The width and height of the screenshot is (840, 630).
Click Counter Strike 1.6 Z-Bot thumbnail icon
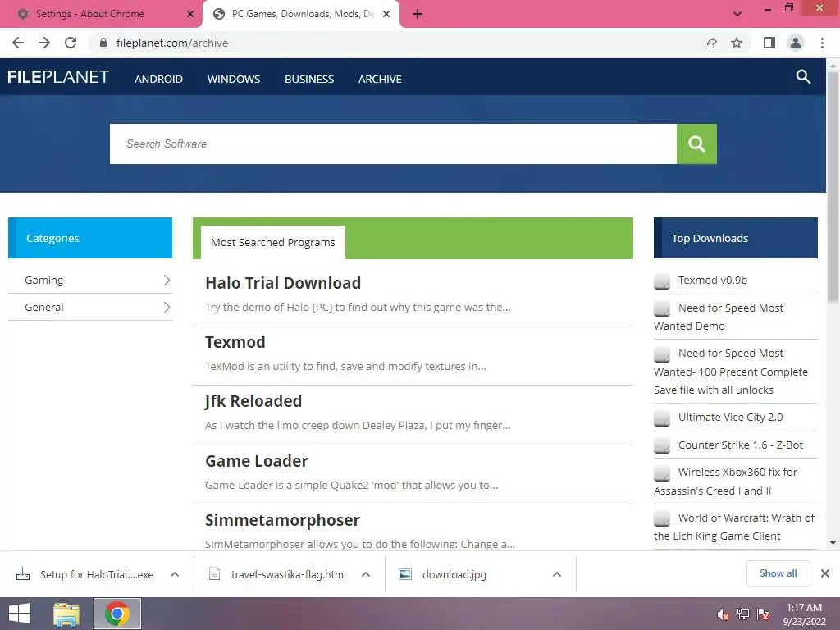click(662, 445)
